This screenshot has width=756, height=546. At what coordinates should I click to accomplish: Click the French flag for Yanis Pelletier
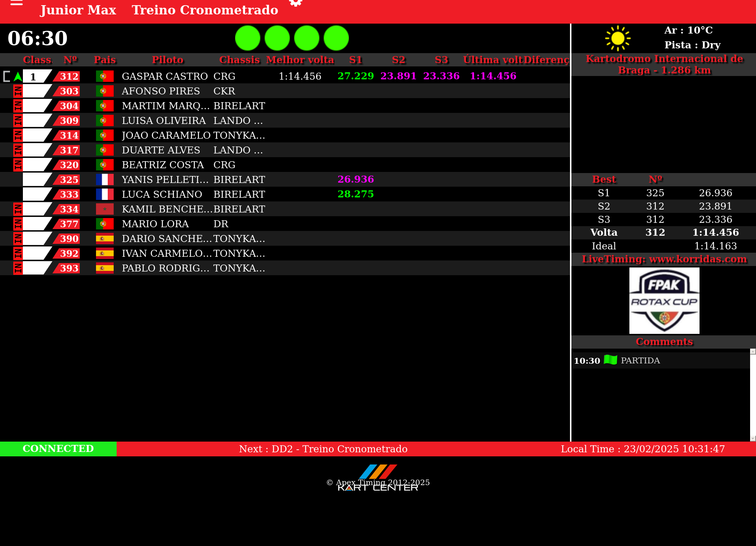pyautogui.click(x=104, y=180)
